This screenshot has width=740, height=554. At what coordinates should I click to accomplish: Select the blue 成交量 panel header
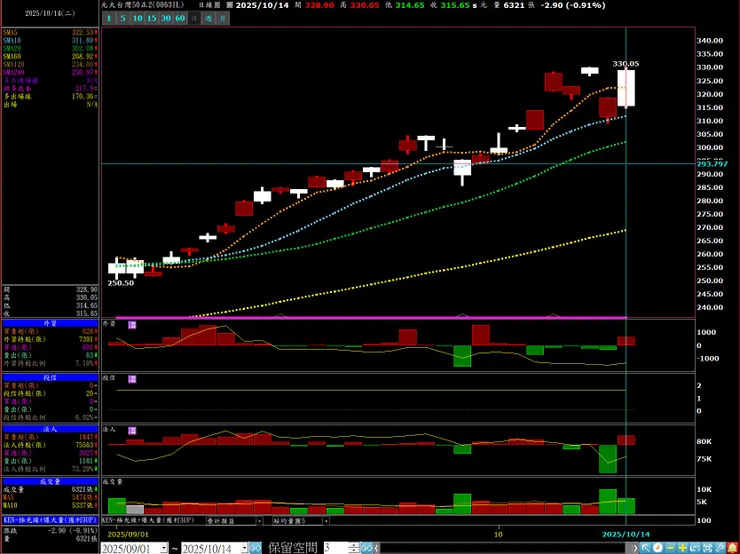(50, 481)
